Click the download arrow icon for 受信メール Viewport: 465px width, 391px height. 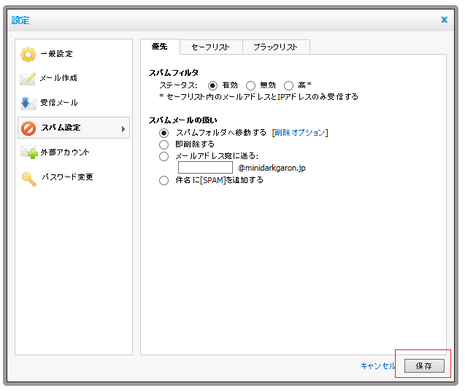point(28,103)
